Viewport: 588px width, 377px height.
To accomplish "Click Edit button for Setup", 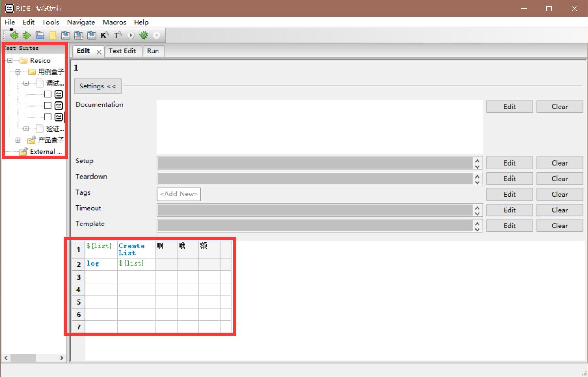I will coord(510,163).
